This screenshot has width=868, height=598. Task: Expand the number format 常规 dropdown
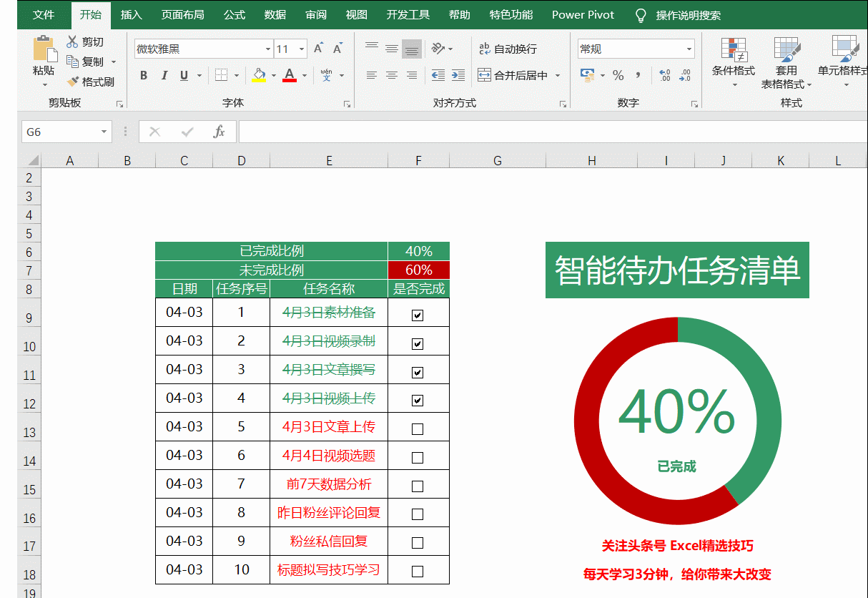click(x=689, y=49)
